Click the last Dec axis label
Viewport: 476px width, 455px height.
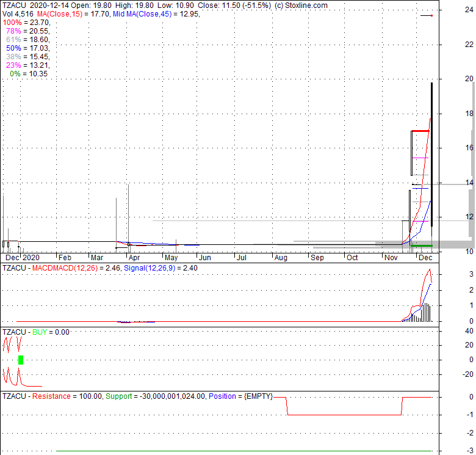(425, 258)
